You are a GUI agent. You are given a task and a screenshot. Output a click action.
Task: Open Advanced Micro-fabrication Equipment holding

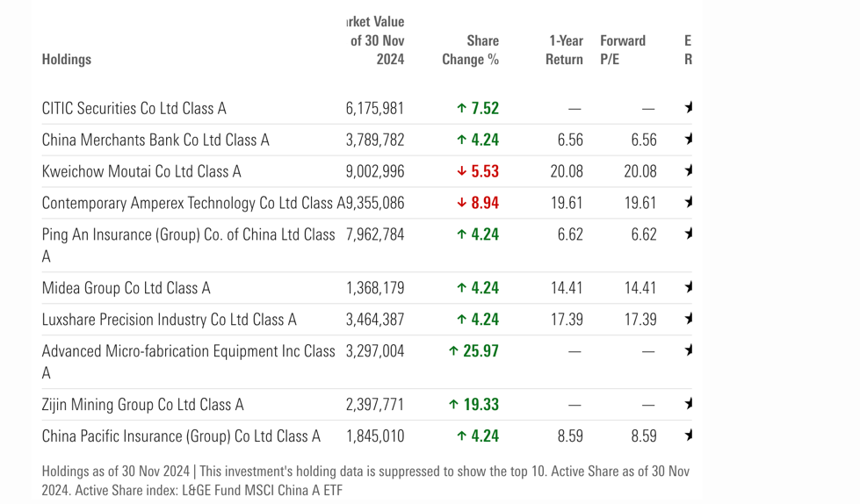point(188,351)
